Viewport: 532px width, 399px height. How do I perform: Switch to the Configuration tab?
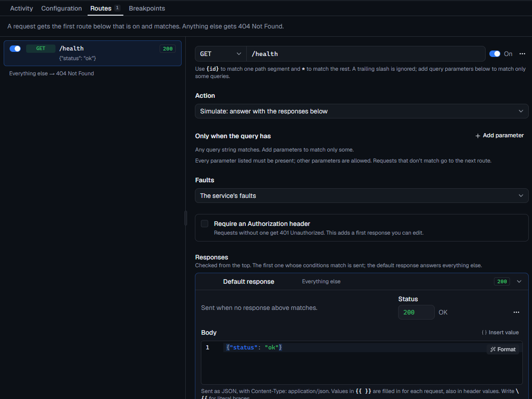(x=61, y=8)
